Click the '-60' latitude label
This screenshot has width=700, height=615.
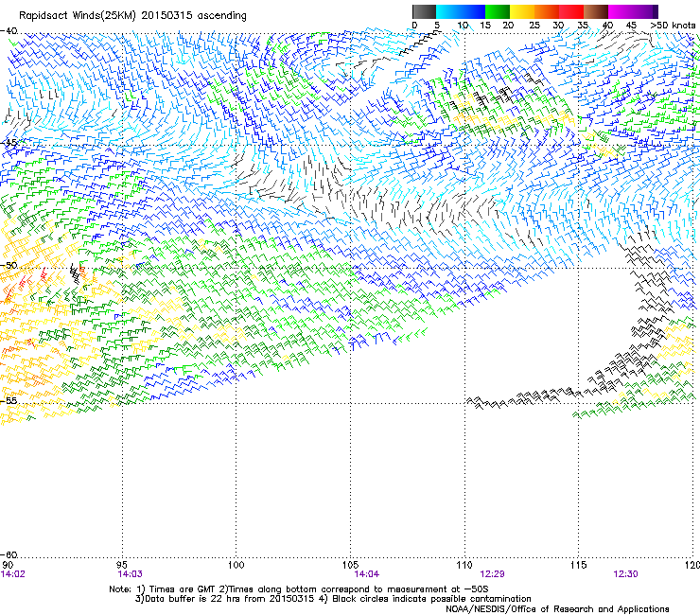(9, 554)
